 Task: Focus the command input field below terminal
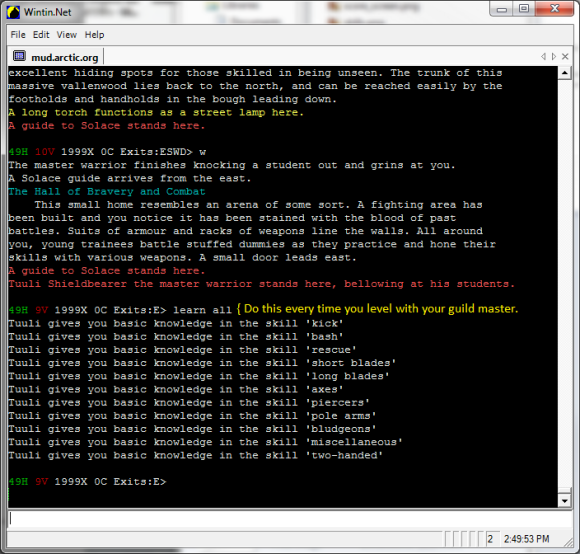click(290, 518)
